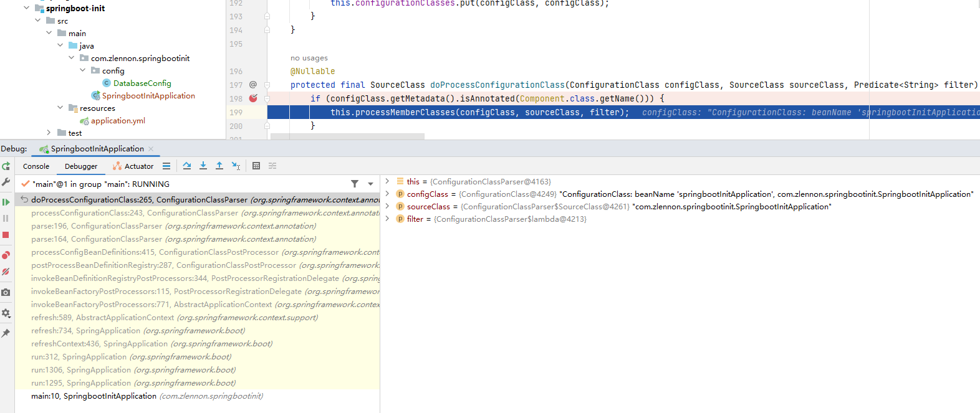Click the Trace Current Stream Chain icon

click(272, 166)
